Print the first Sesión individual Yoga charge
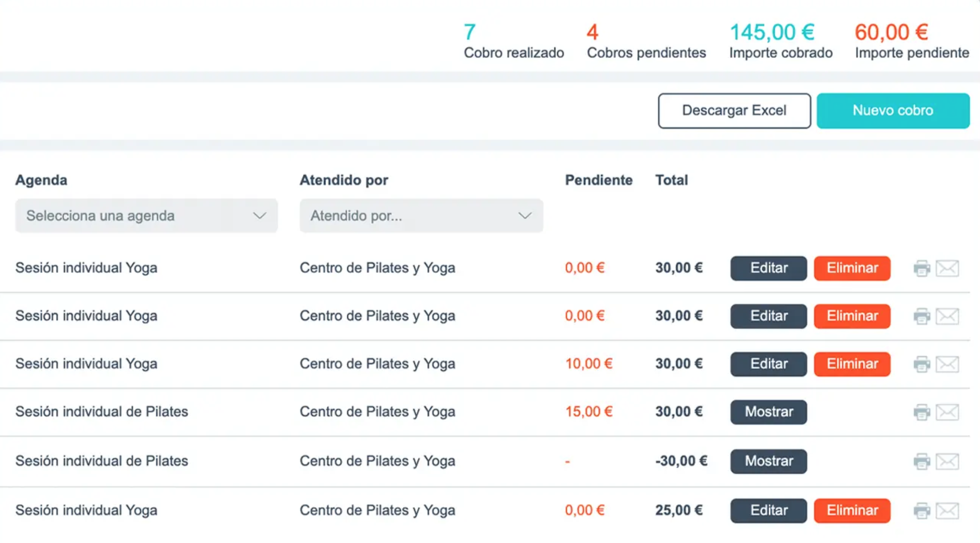 922,268
